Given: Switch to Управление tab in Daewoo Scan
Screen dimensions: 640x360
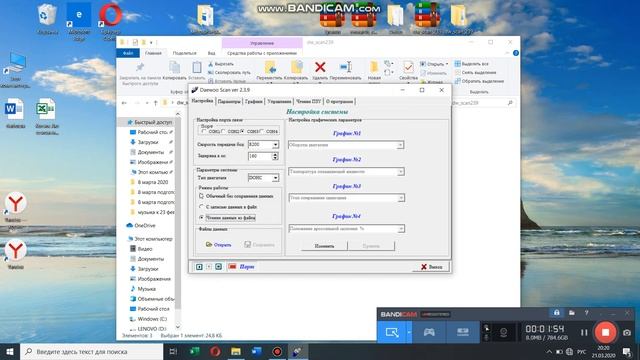Looking at the screenshot, I should [x=280, y=102].
